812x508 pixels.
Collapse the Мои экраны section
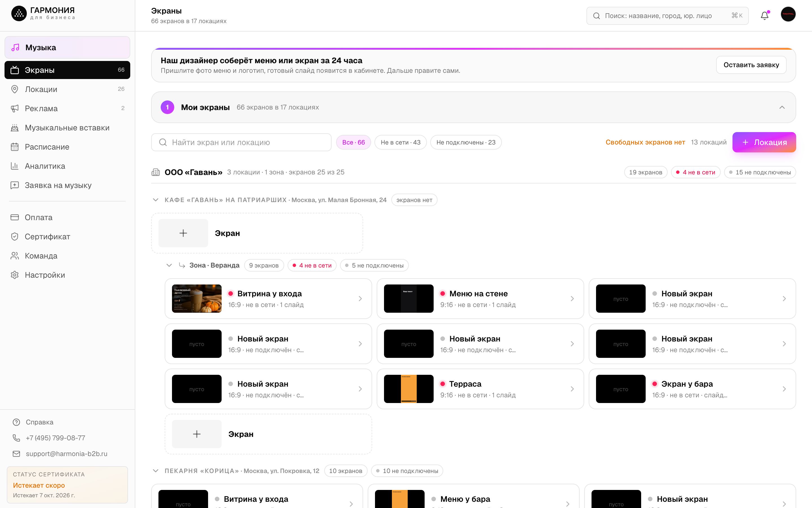coord(782,107)
